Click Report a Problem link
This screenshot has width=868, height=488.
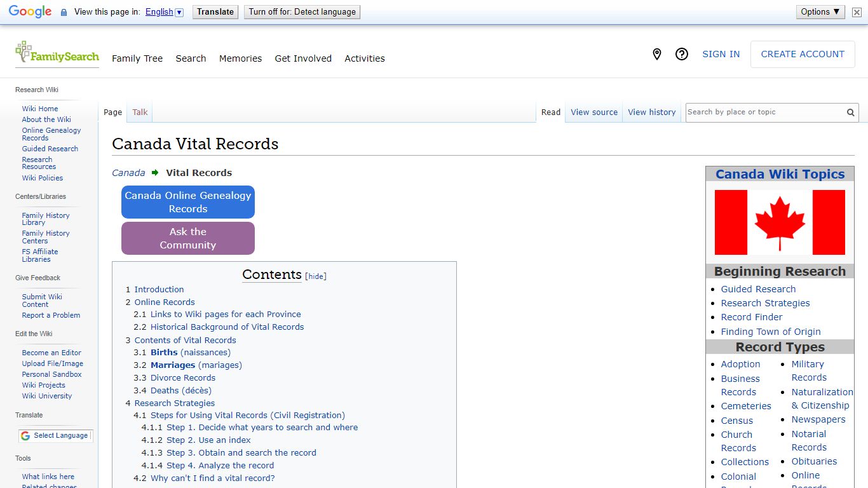pyautogui.click(x=51, y=315)
